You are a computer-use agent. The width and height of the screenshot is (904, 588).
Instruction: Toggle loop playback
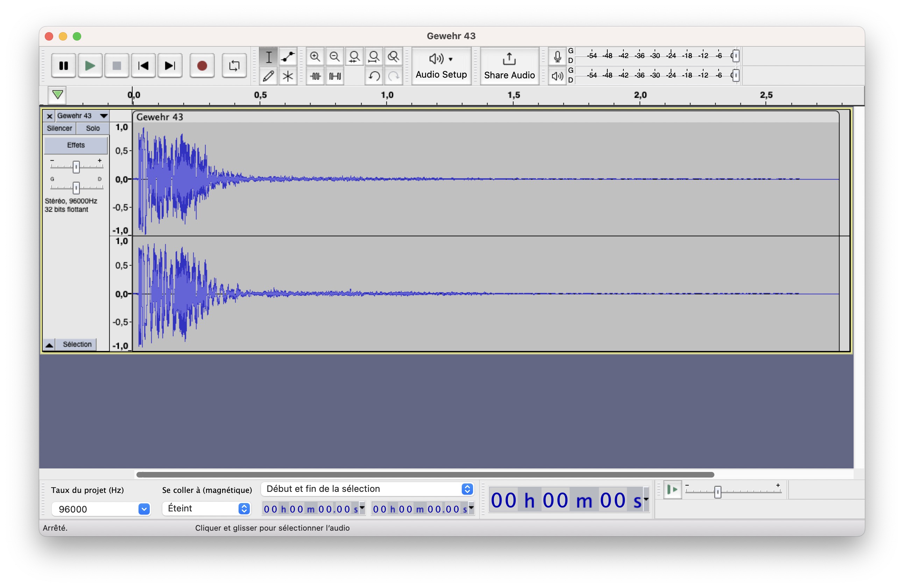point(234,65)
